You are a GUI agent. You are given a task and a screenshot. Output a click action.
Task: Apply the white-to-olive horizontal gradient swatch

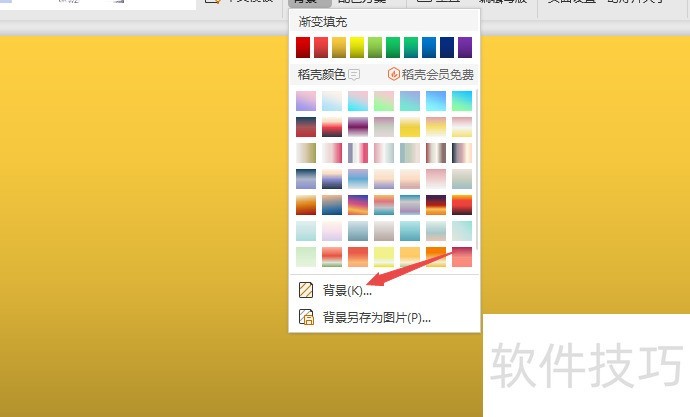[x=306, y=153]
